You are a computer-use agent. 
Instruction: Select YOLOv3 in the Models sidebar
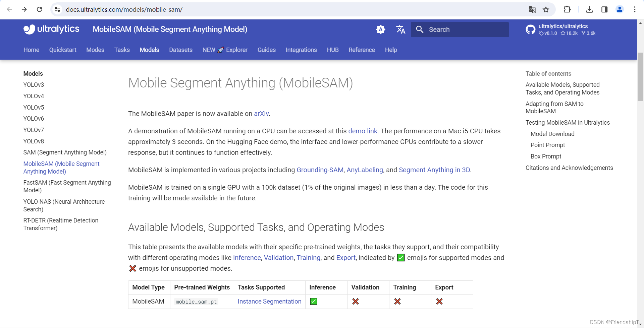click(x=34, y=85)
